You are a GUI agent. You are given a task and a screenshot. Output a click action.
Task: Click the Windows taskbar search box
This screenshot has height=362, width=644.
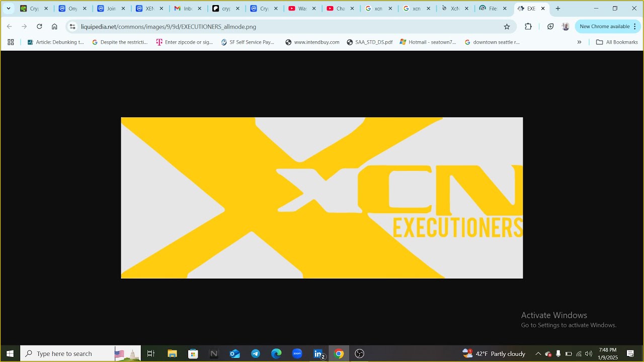(x=80, y=353)
